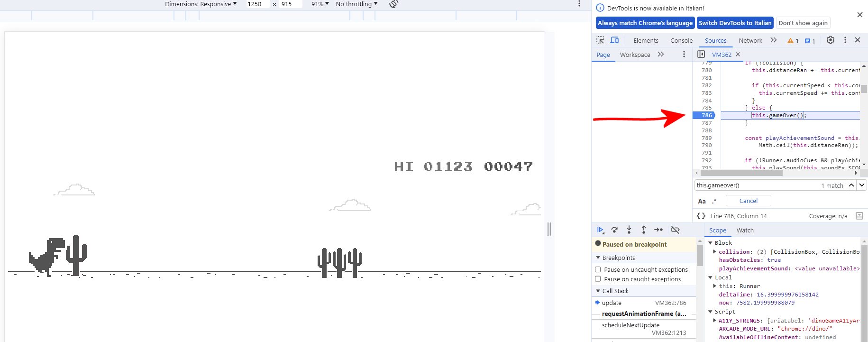Switch to the Console panel

click(x=681, y=41)
